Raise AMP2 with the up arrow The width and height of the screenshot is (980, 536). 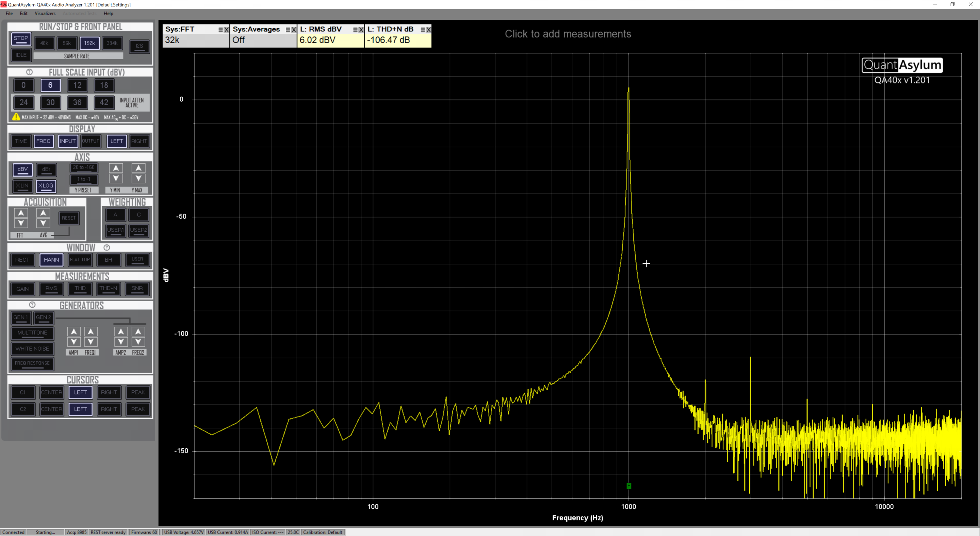(x=121, y=331)
